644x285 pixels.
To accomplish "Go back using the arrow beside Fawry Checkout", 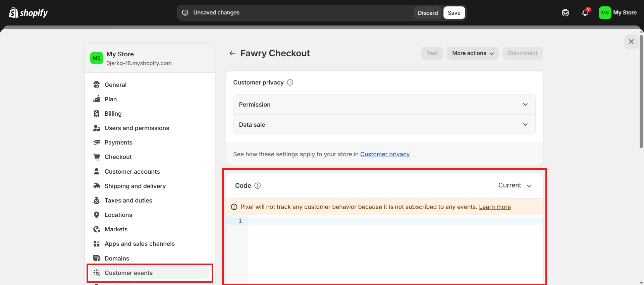I will coord(232,53).
